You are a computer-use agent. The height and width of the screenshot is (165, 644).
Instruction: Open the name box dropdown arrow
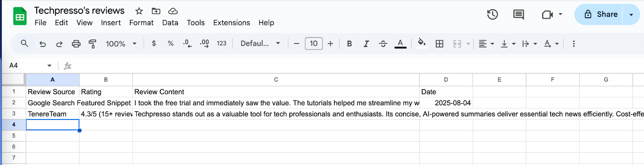click(x=49, y=65)
